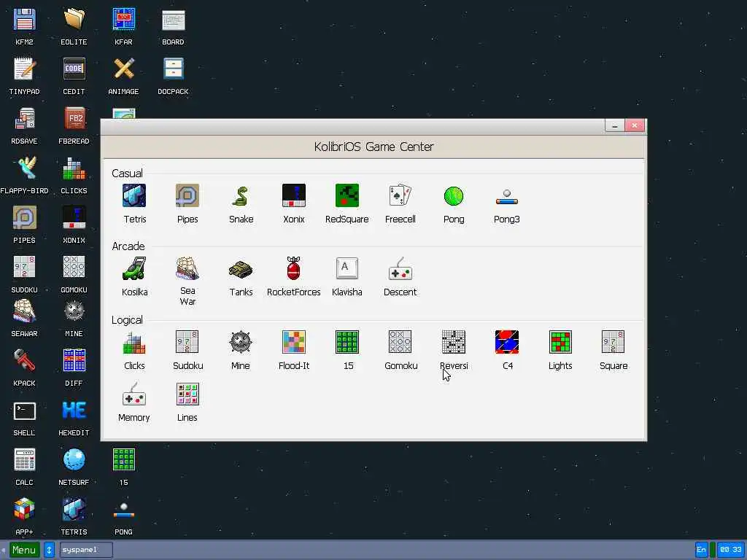Open the APP+ desktop icon
747x560 pixels.
24,510
